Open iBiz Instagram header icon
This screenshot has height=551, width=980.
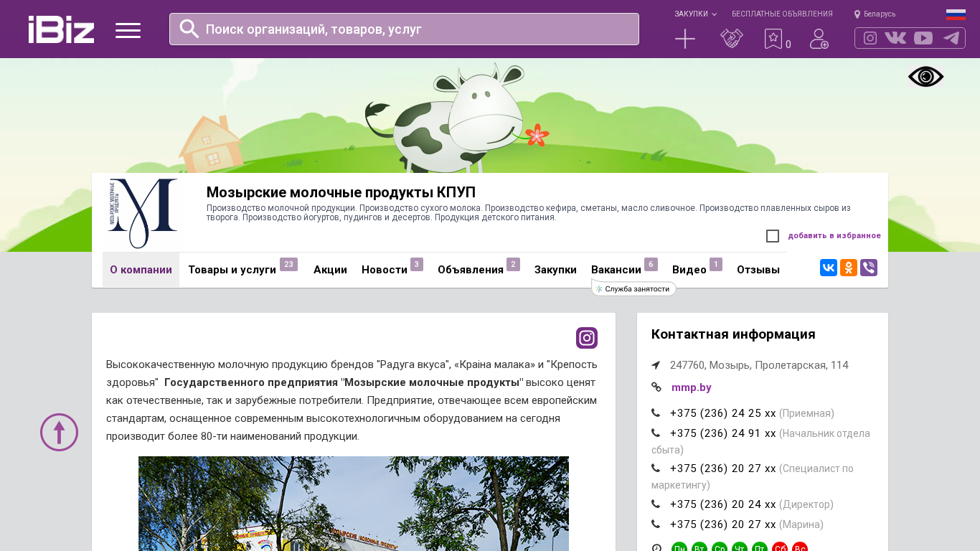point(870,38)
